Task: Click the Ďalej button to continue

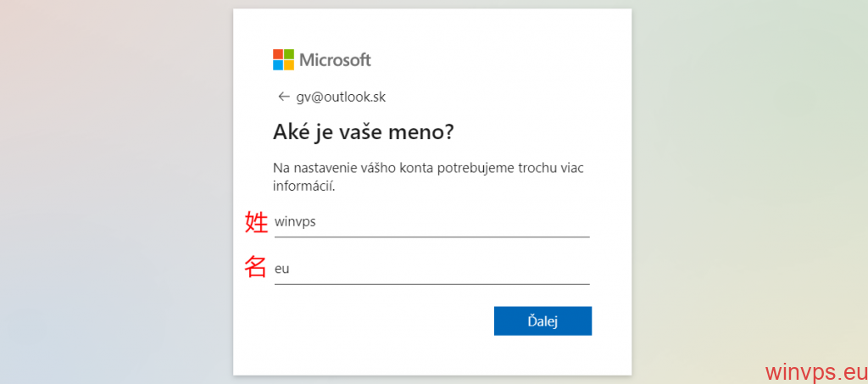Action: pyautogui.click(x=542, y=321)
